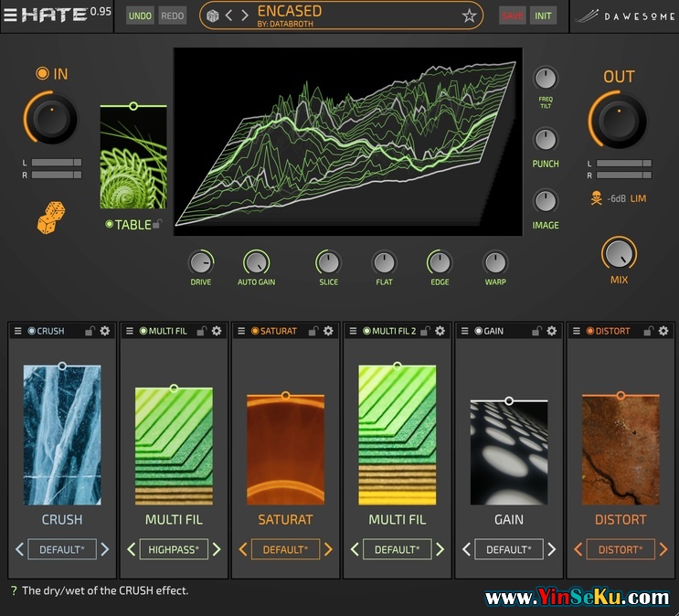Open the DISTORT* preset dropdown
The image size is (679, 616).
click(621, 549)
